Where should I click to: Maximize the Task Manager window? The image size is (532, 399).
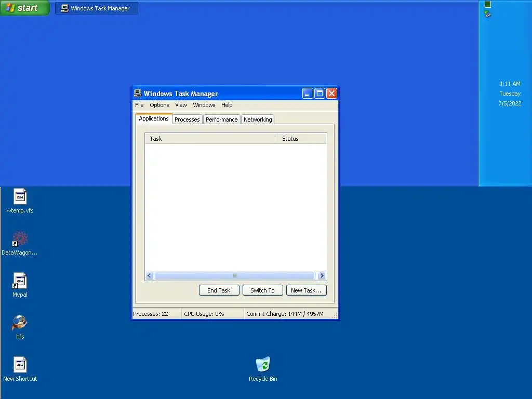pyautogui.click(x=320, y=94)
